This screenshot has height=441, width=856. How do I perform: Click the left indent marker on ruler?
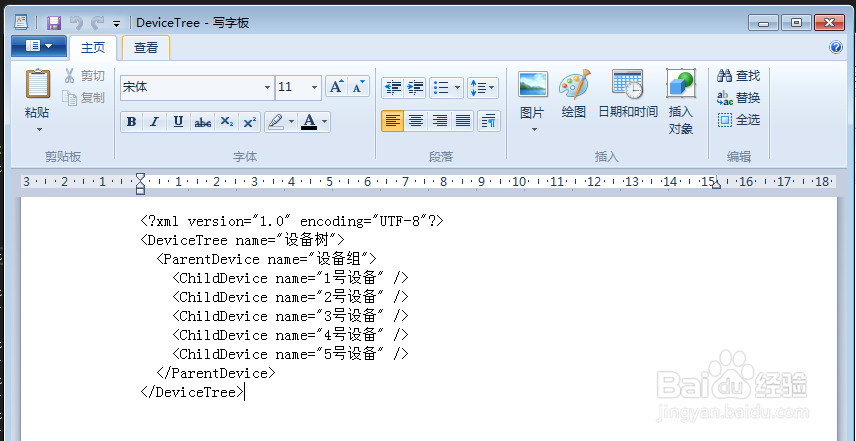pyautogui.click(x=140, y=183)
